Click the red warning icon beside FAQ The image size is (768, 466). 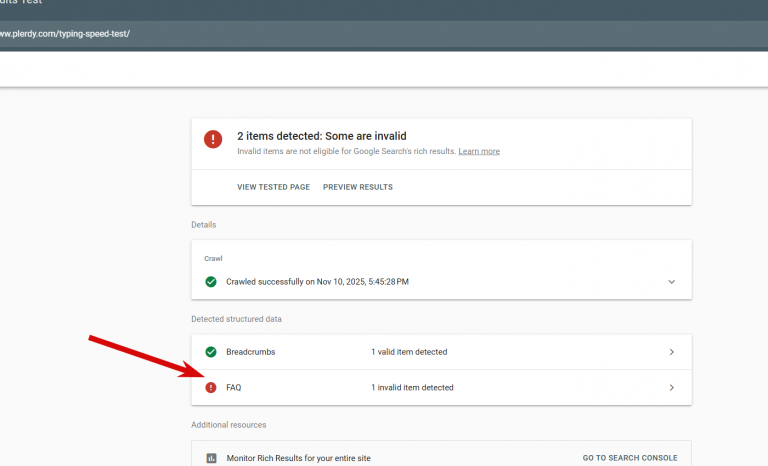pos(211,388)
